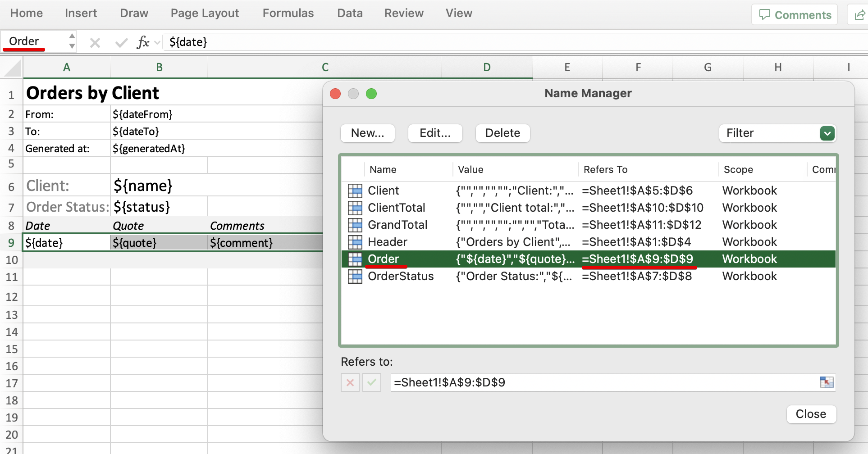868x454 pixels.
Task: Click the green checkmark confirm icon under Refers to
Action: click(x=372, y=382)
